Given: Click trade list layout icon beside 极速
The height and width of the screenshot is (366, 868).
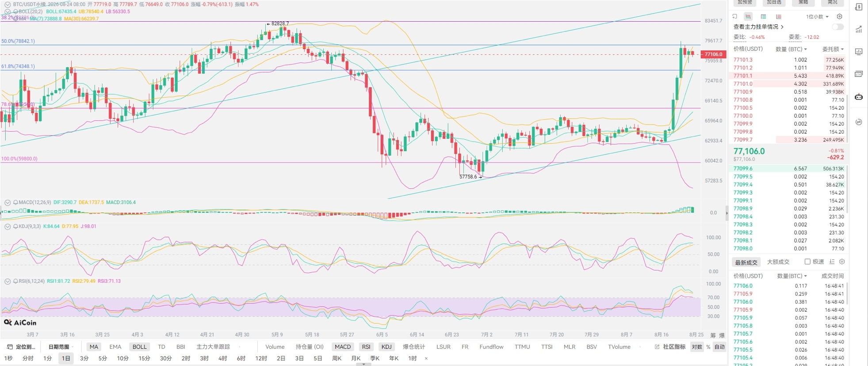Looking at the screenshot, I should (x=832, y=262).
